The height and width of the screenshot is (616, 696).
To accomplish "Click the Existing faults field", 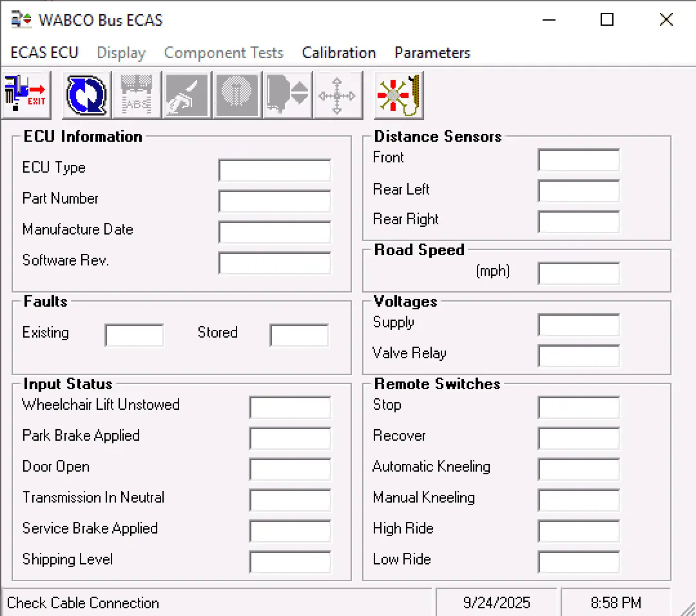I will coord(134,335).
